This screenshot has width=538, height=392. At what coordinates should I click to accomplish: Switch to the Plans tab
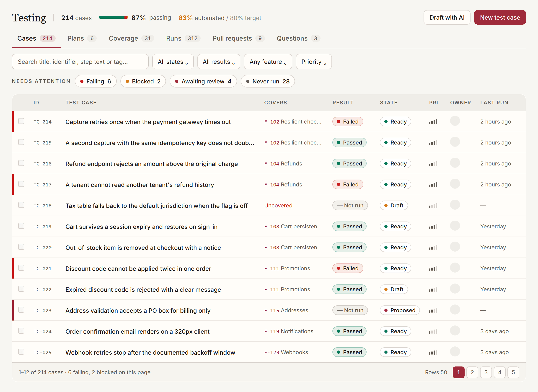click(82, 39)
